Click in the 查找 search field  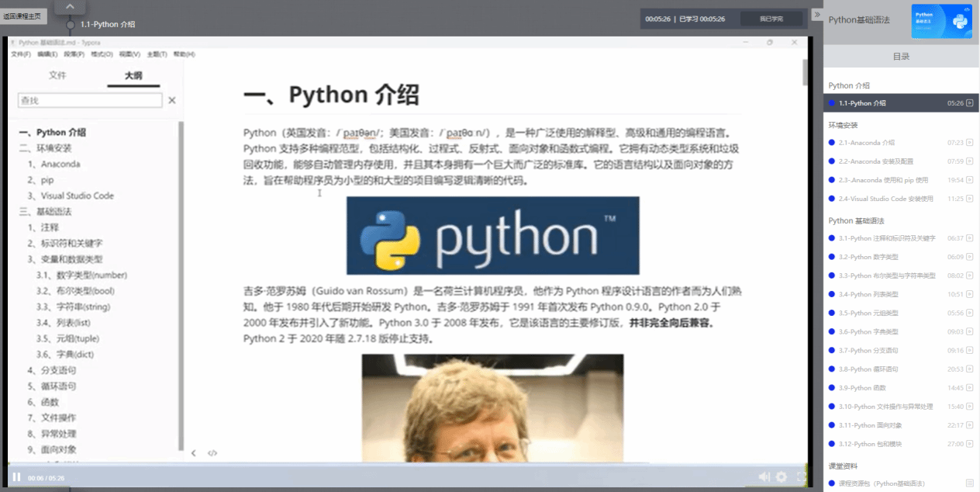[x=90, y=100]
